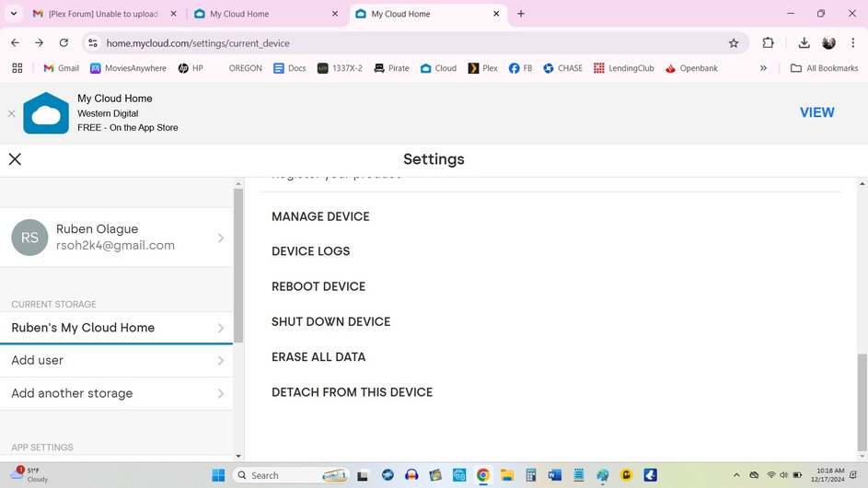This screenshot has height=488, width=868.
Task: Open Docs bookmark
Action: pos(290,68)
